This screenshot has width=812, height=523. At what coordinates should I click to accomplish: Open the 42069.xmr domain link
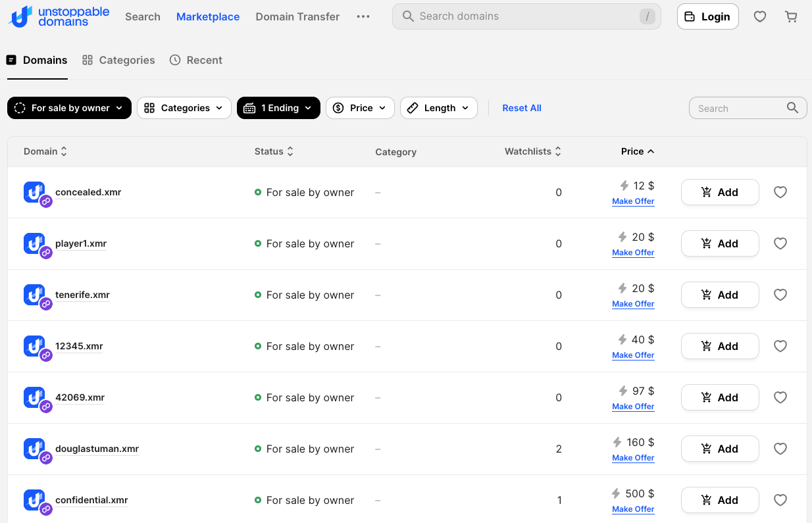click(x=80, y=397)
